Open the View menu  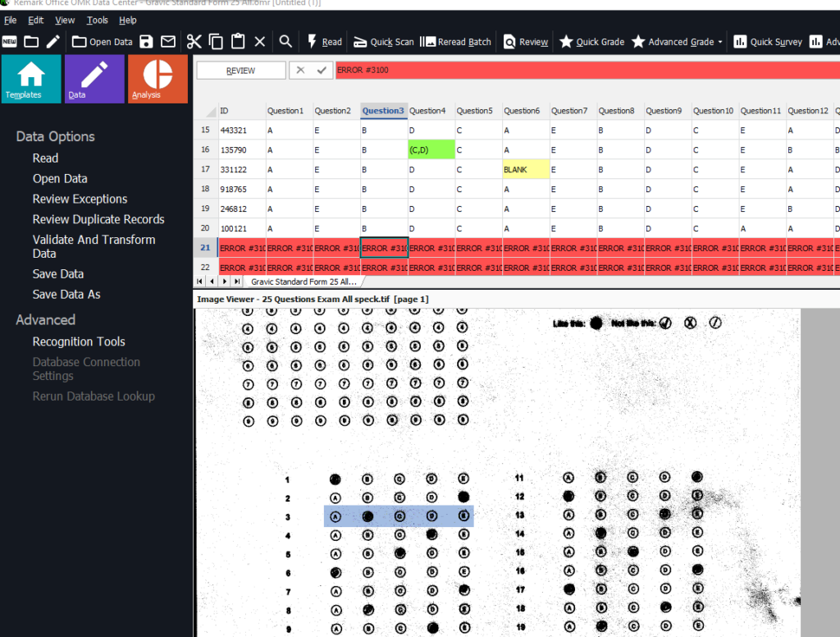click(65, 21)
